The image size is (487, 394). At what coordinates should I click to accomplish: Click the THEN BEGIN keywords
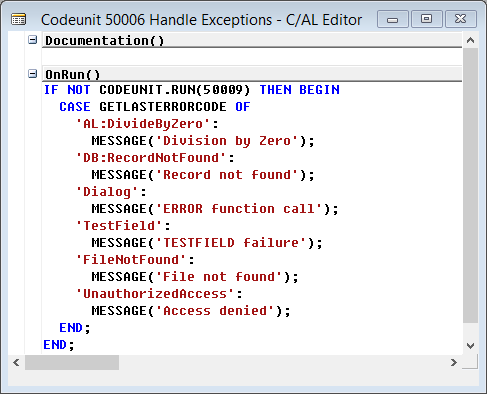300,90
